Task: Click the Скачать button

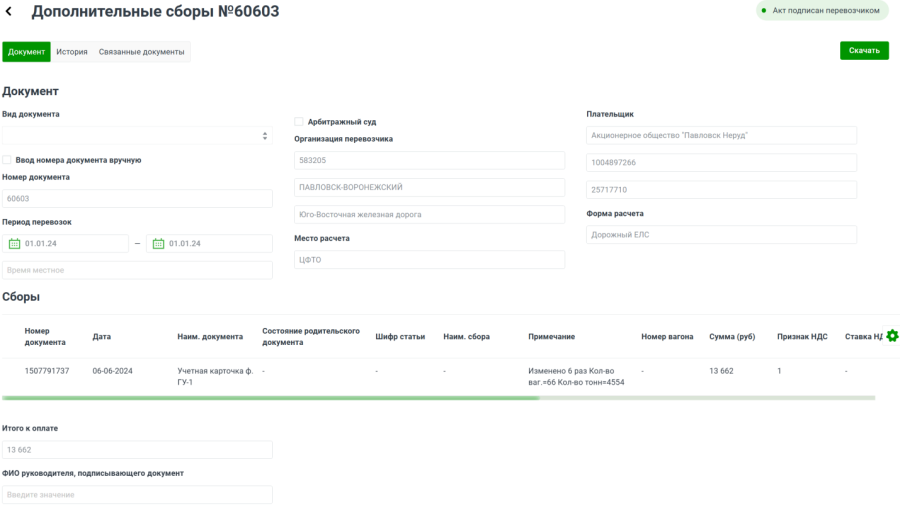Action: click(x=864, y=51)
